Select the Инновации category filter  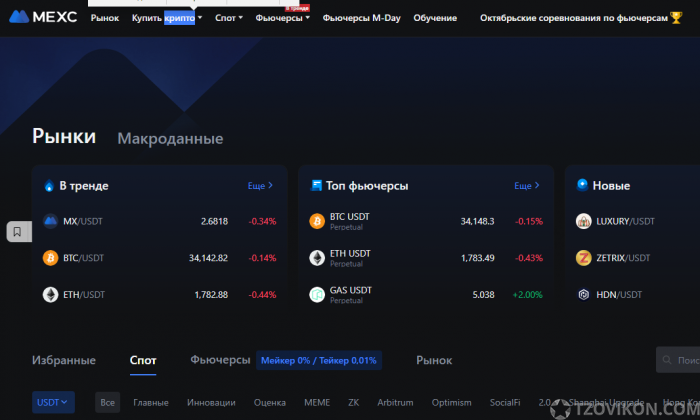211,403
